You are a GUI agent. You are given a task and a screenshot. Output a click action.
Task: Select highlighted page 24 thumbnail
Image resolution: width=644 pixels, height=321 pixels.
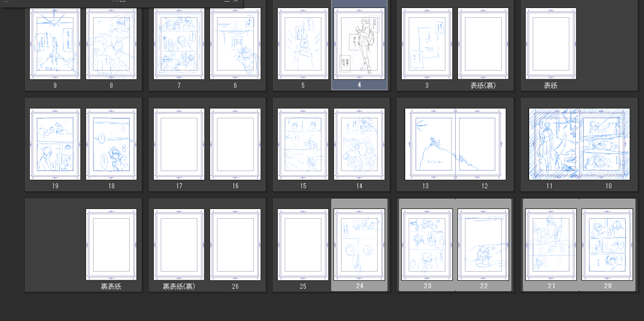pos(359,244)
